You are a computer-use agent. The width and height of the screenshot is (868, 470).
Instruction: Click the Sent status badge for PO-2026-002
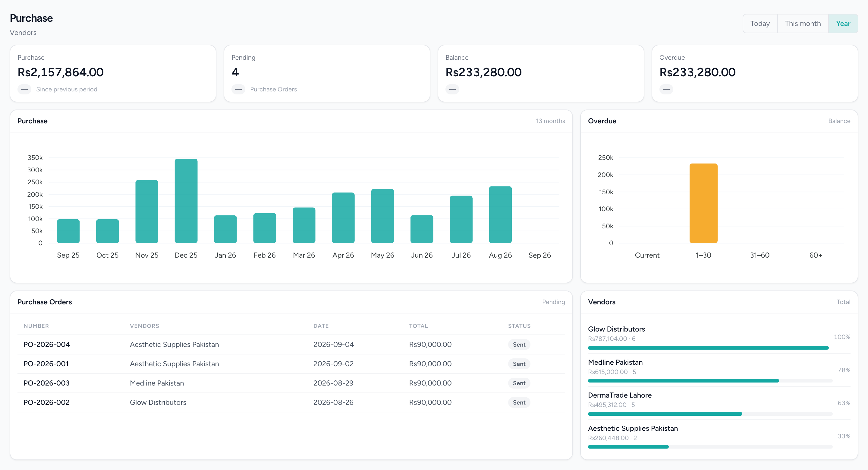pos(519,402)
